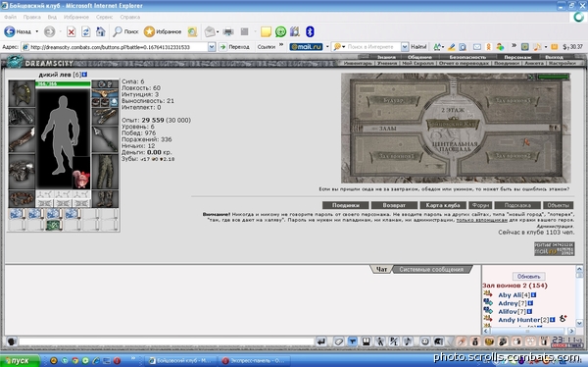Click the Bluetooth icon in the toolbar
Viewport: 588px width, 367px height.
point(310,32)
